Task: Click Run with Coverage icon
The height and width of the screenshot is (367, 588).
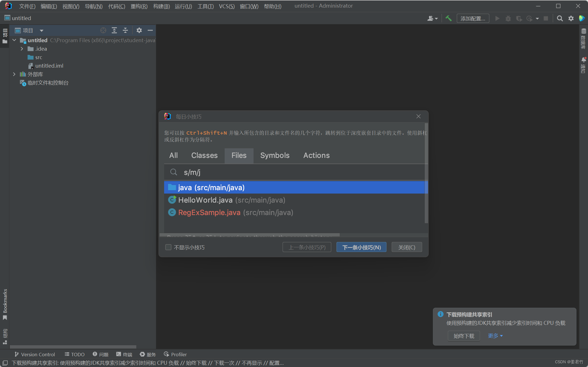Action: [x=519, y=18]
